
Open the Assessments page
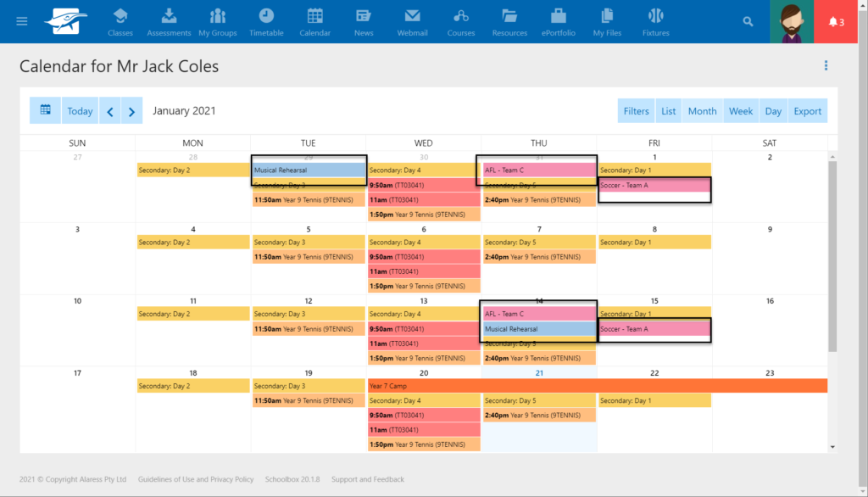click(169, 21)
